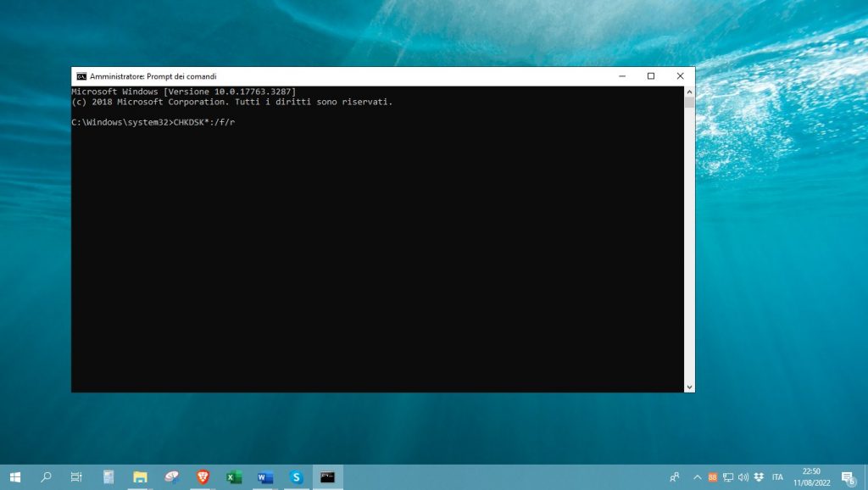Launch Word from the taskbar
This screenshot has width=868, height=490.
[264, 477]
